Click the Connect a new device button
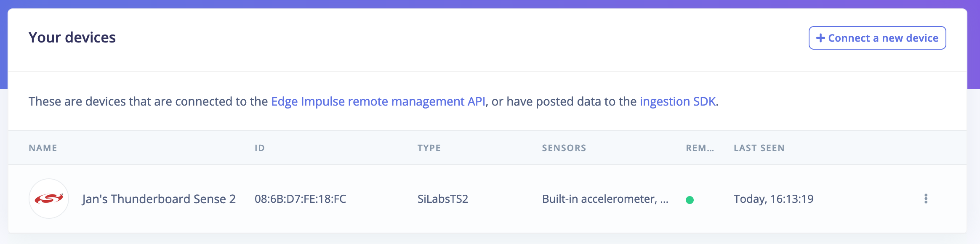This screenshot has width=980, height=244. coord(877,38)
